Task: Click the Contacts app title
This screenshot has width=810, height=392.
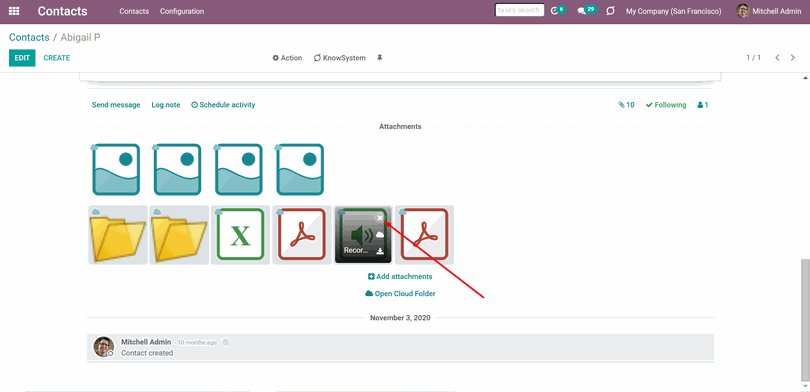Action: tap(63, 11)
